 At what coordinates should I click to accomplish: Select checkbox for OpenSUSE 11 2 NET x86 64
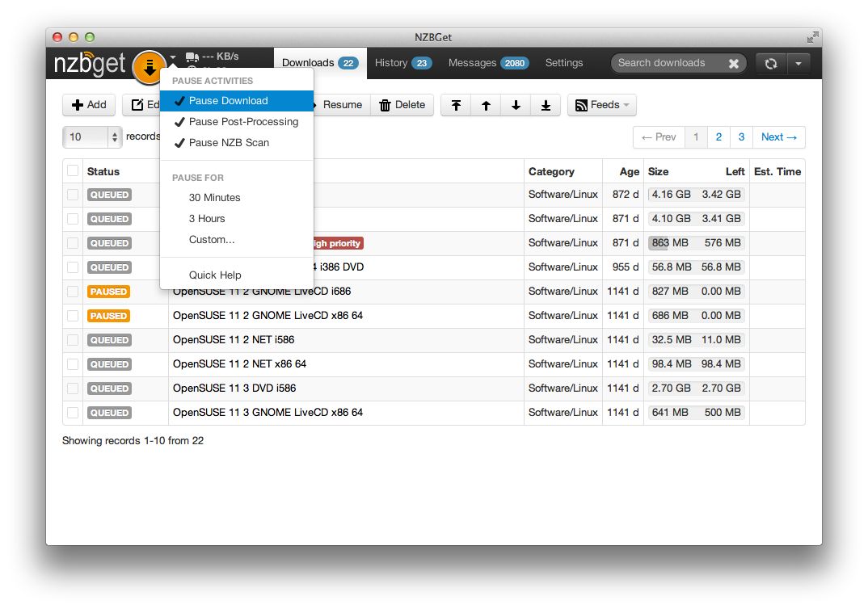[x=73, y=364]
